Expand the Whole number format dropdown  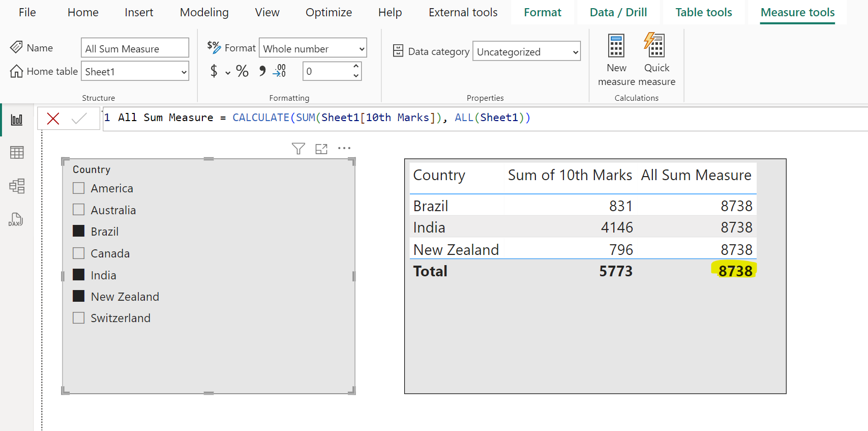(x=313, y=49)
